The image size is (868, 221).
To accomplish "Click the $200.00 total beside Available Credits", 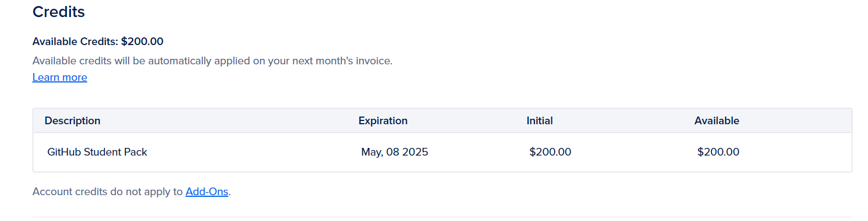I will 142,42.
